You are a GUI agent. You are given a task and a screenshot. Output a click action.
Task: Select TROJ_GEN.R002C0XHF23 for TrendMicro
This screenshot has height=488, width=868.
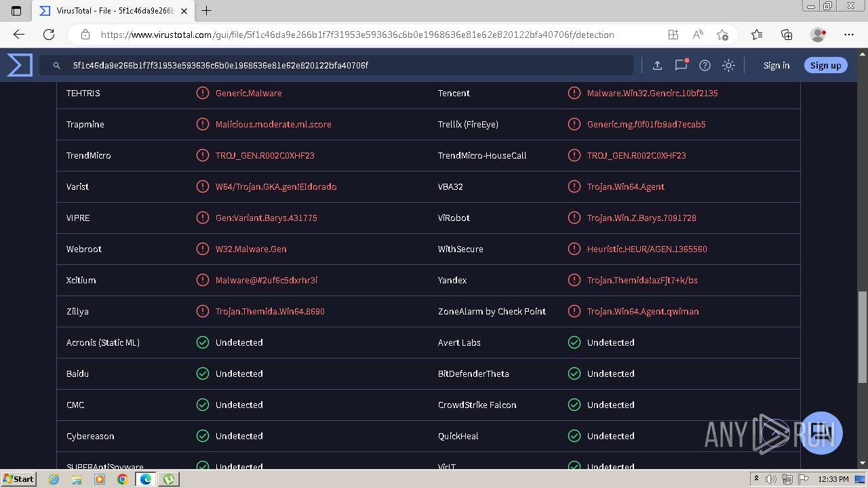(265, 155)
